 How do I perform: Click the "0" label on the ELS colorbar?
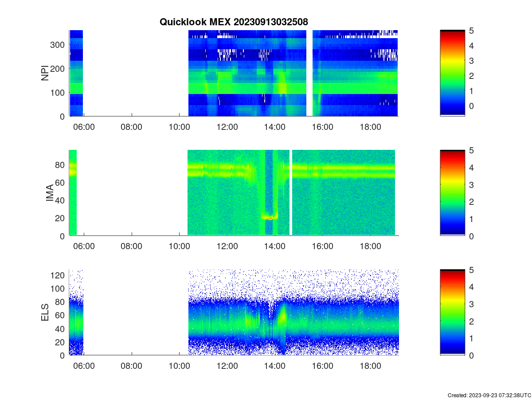click(x=472, y=355)
